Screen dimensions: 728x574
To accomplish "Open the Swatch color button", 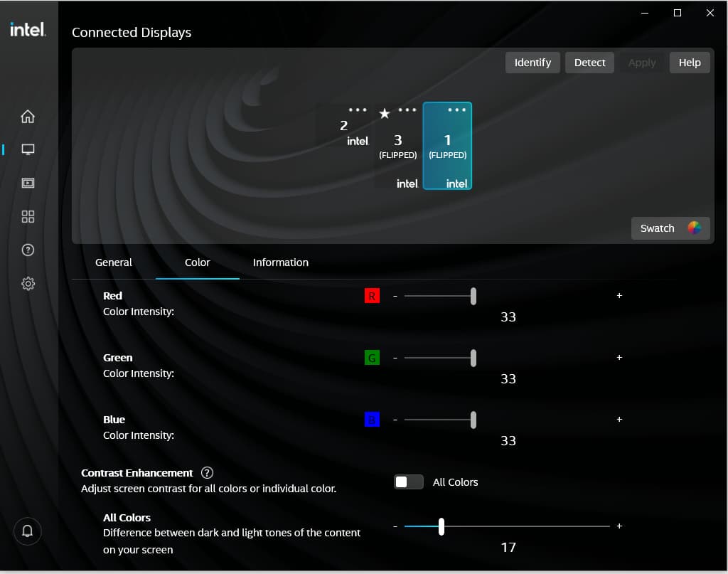I will click(670, 228).
